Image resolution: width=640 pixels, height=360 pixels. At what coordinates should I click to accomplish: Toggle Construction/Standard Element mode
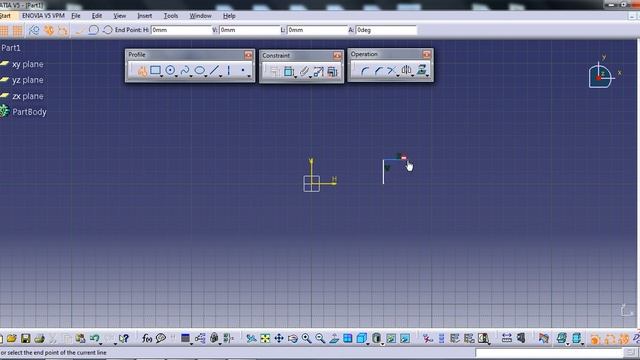click(x=34, y=30)
